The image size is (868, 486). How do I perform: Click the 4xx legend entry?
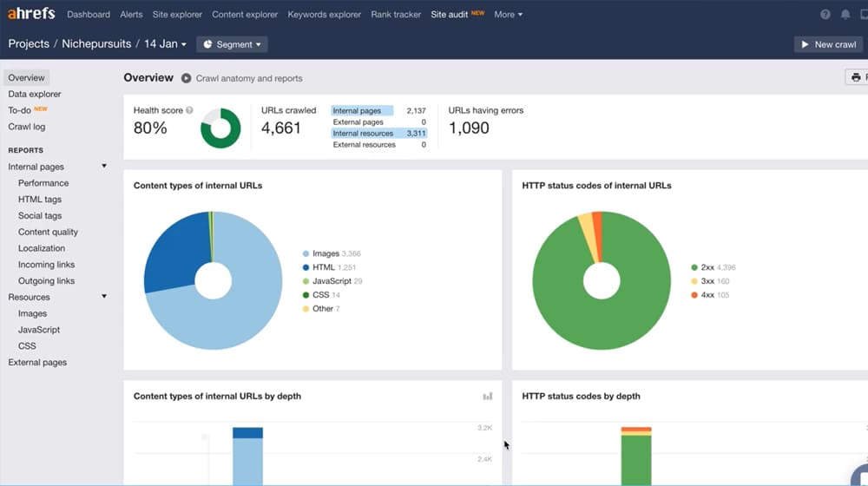[710, 295]
